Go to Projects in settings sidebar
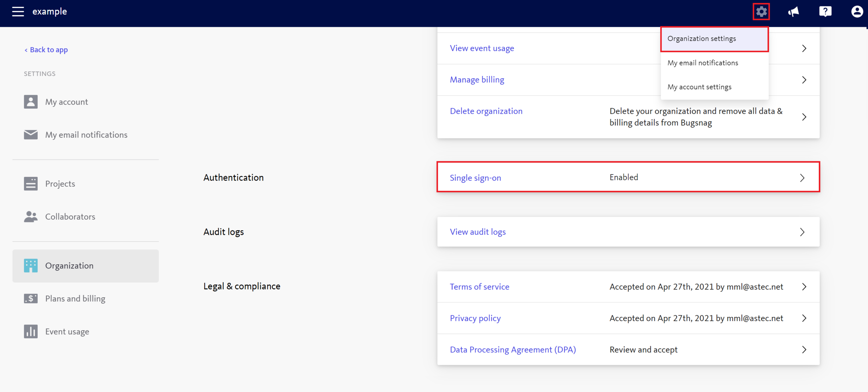 [x=60, y=184]
